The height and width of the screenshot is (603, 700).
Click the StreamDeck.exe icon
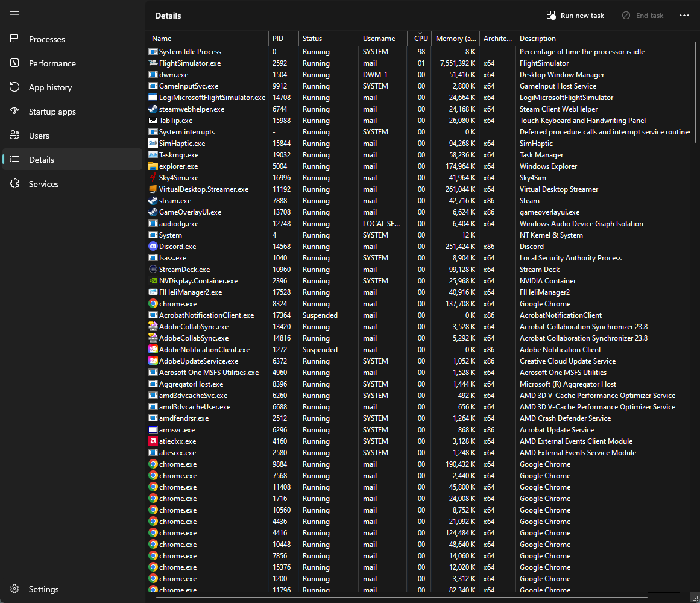point(153,269)
